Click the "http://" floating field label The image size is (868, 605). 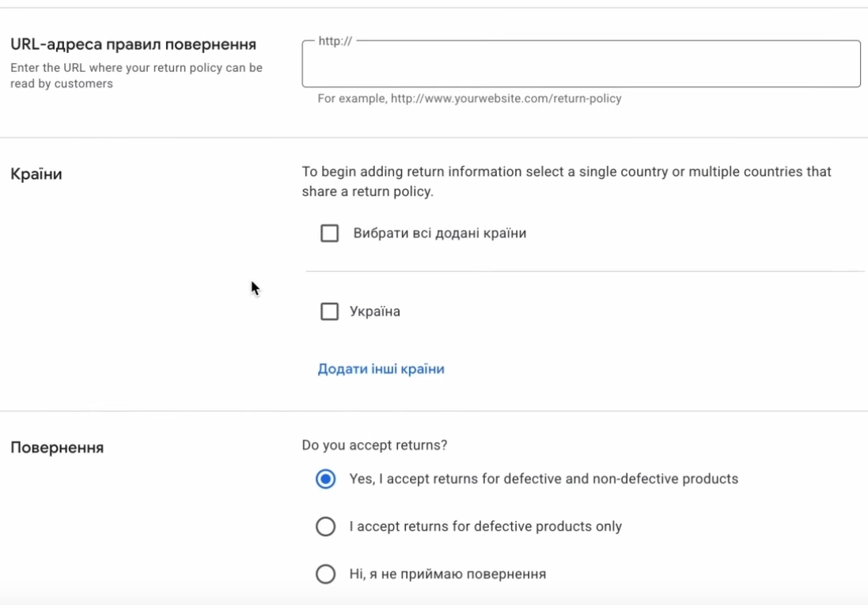click(x=335, y=41)
